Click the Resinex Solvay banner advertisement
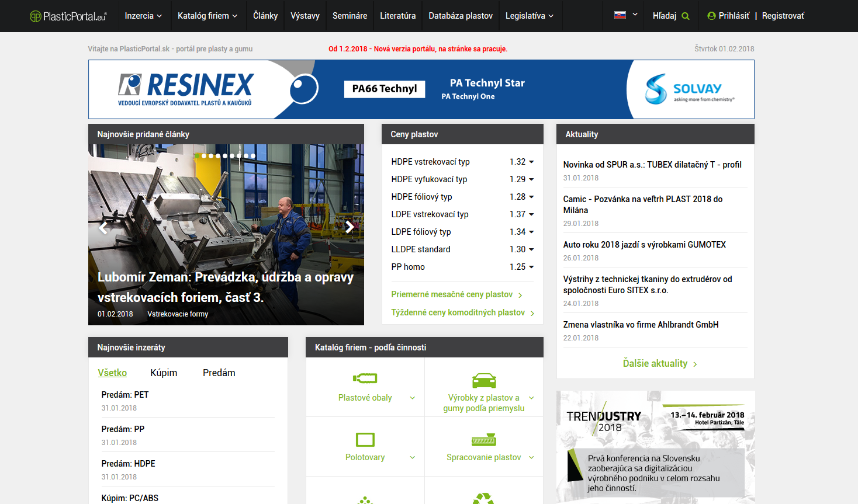858x504 pixels. pos(421,89)
